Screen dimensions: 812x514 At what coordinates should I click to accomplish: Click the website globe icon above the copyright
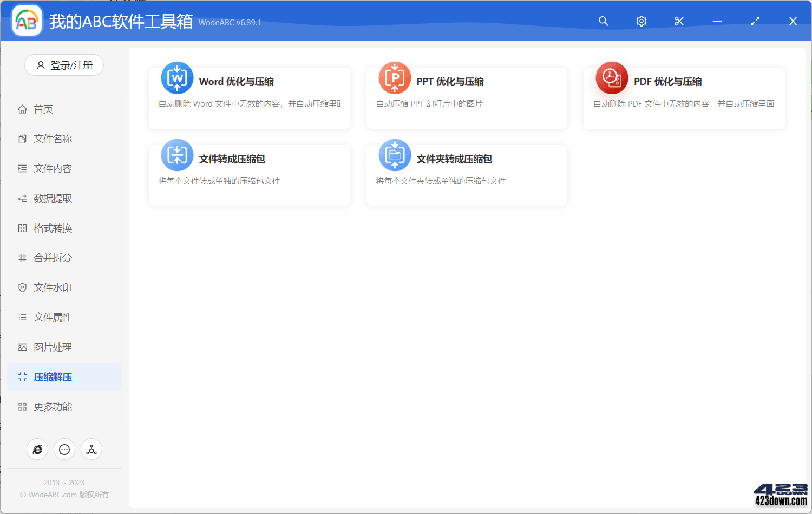point(37,449)
